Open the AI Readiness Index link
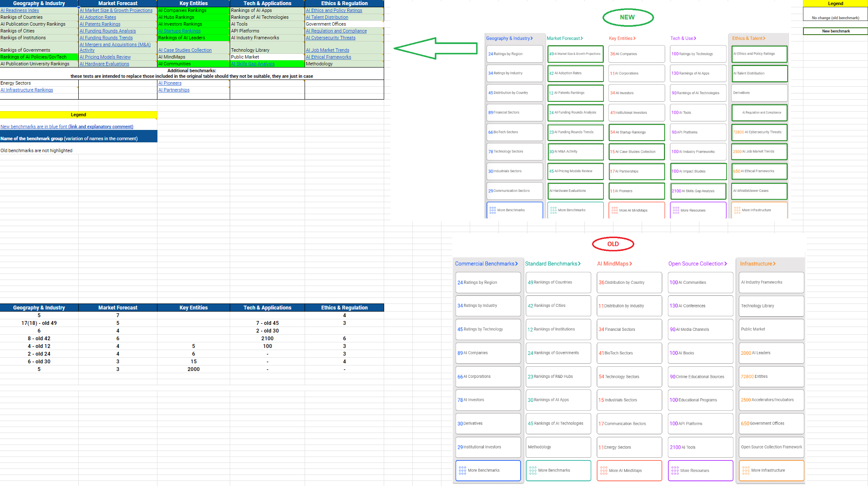This screenshot has width=868, height=486. pos(20,10)
